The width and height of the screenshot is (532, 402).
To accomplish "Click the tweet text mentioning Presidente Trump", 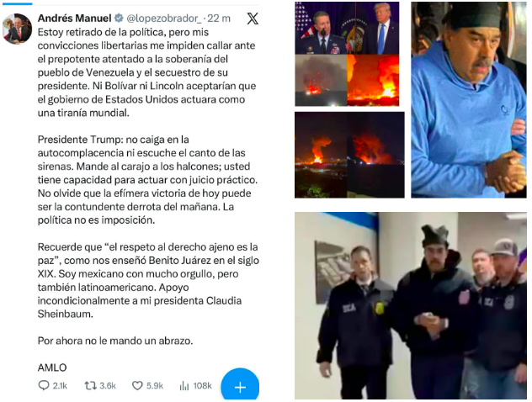I will pos(147,180).
